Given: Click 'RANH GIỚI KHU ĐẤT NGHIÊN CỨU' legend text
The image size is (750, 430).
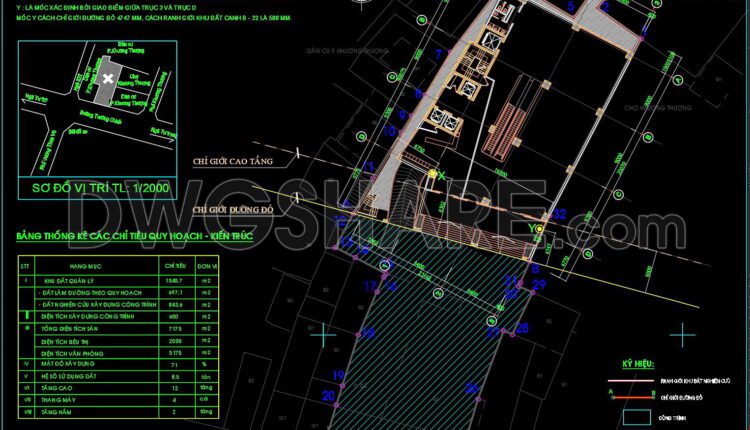Looking at the screenshot, I should [695, 381].
